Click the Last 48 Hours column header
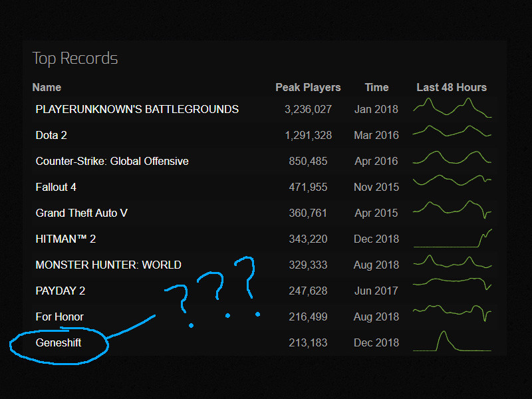The height and width of the screenshot is (399, 532). tap(452, 87)
